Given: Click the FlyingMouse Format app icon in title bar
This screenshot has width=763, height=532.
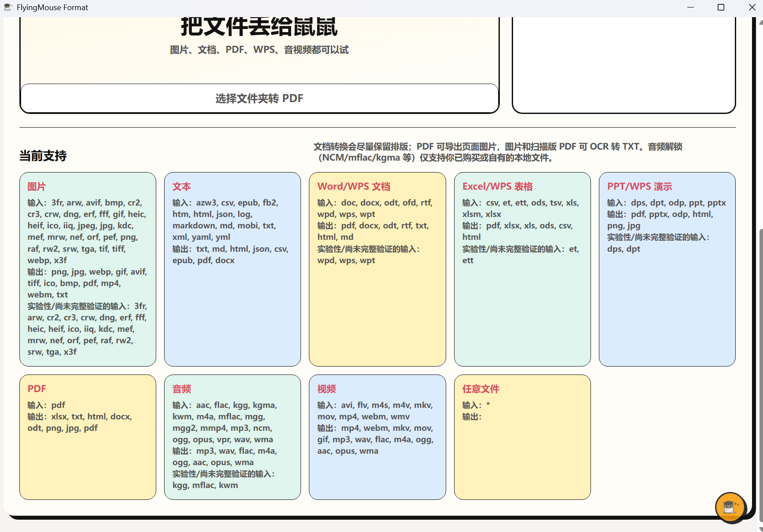Looking at the screenshot, I should 8,7.
